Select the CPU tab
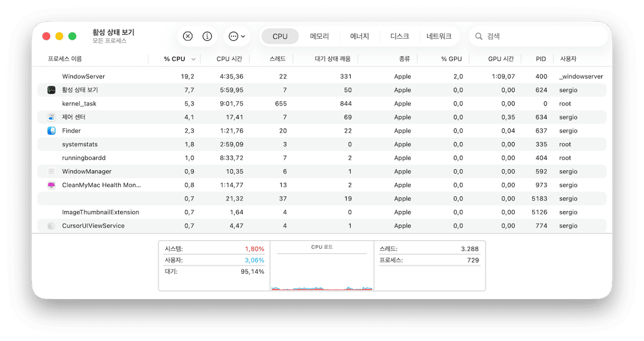This screenshot has width=644, height=341. (280, 36)
